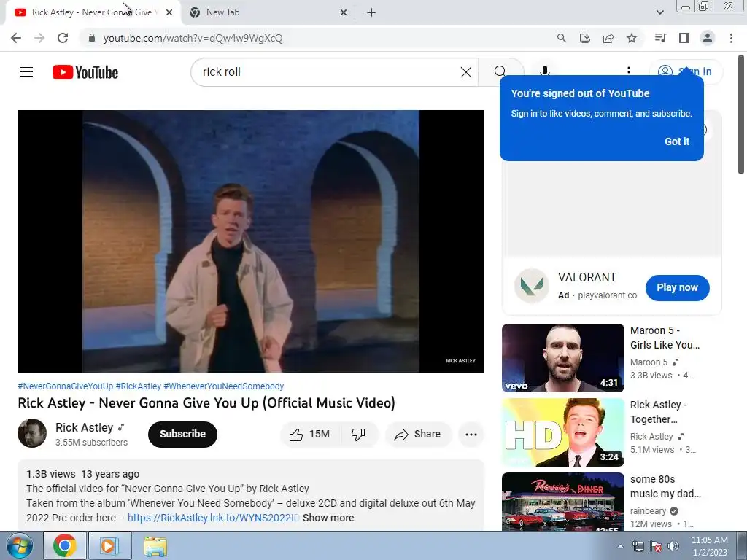Go forward in browser history
The height and width of the screenshot is (560, 747).
click(x=39, y=38)
